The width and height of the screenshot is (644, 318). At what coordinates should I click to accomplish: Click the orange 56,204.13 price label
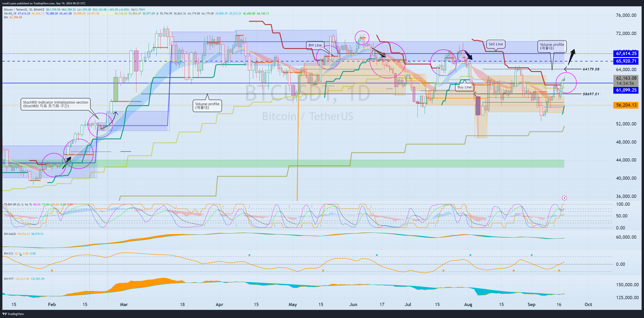point(626,105)
